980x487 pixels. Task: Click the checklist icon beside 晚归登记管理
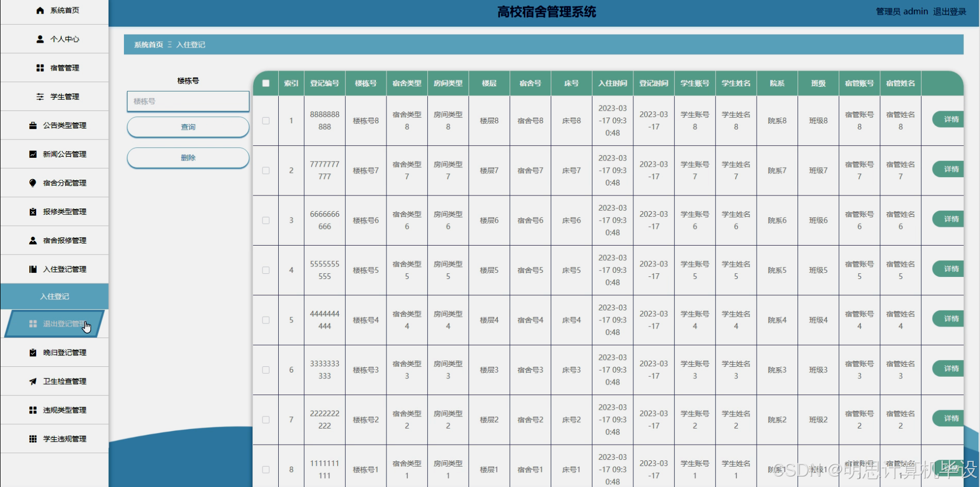pyautogui.click(x=33, y=353)
